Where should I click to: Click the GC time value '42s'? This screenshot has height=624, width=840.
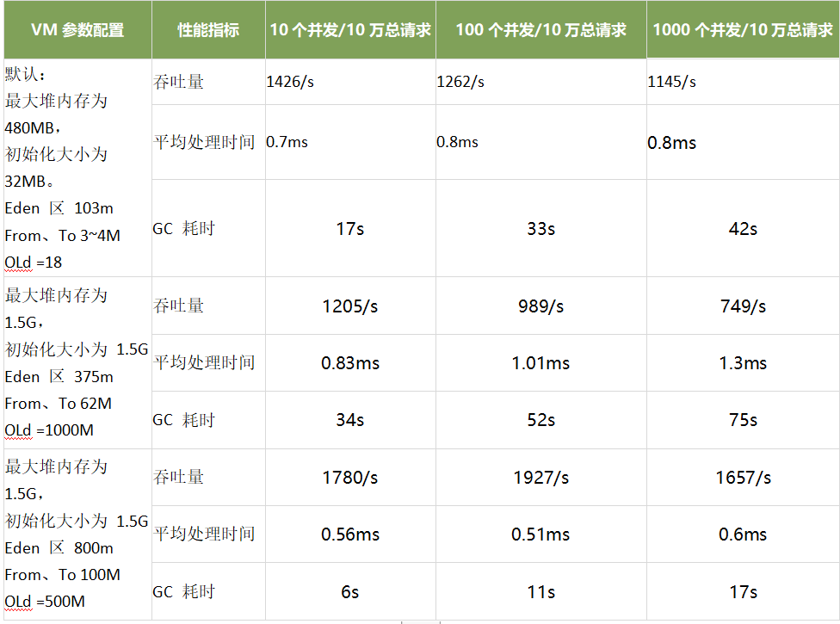click(743, 229)
